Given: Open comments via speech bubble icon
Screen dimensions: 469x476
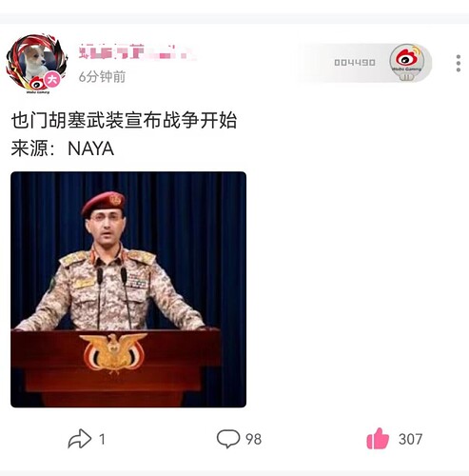Looking at the screenshot, I should pos(228,439).
